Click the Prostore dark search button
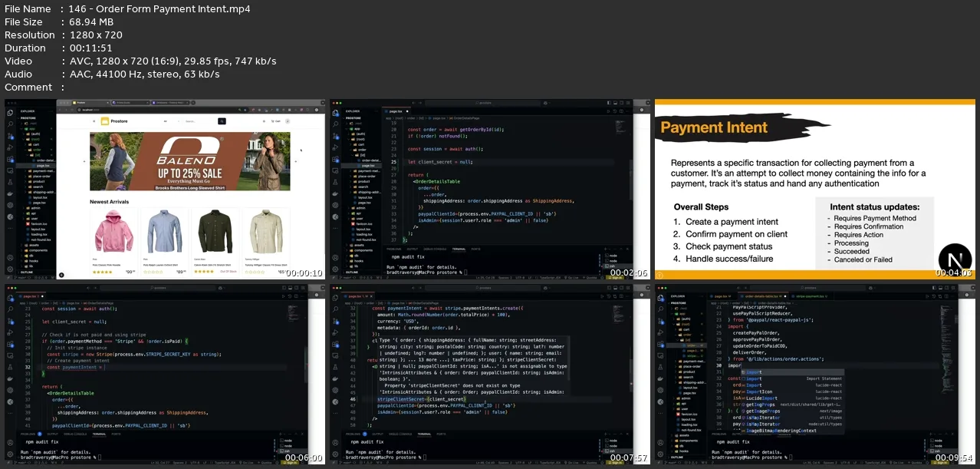This screenshot has width=980, height=469. [x=222, y=121]
